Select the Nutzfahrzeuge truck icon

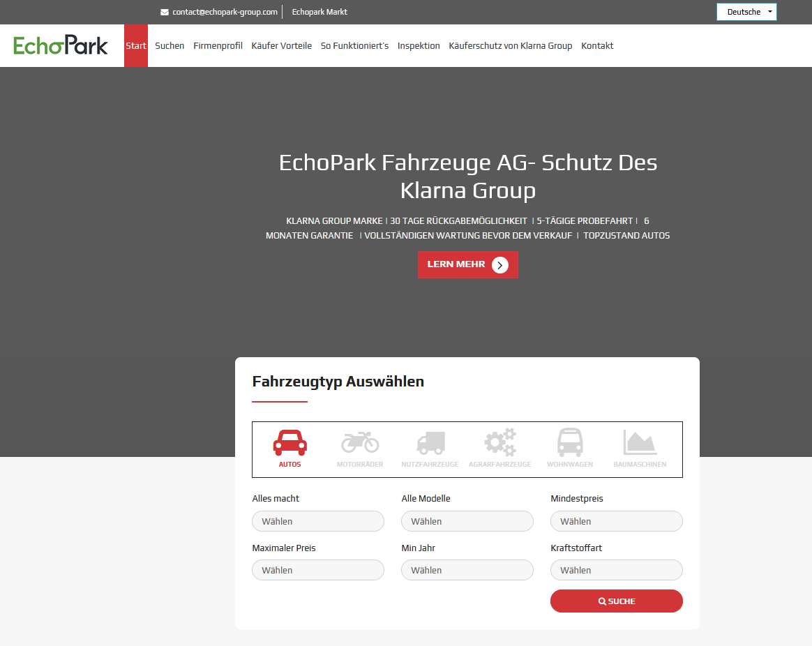click(x=430, y=443)
